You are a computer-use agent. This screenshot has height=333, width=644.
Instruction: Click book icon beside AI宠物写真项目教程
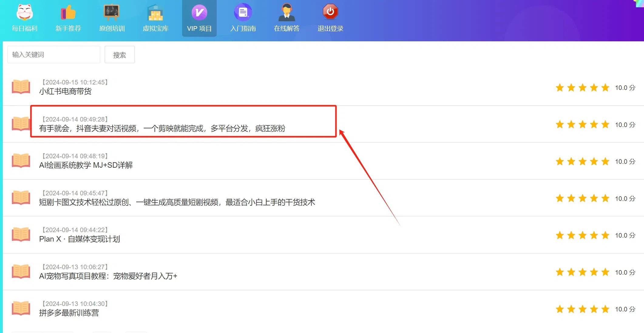(x=21, y=272)
